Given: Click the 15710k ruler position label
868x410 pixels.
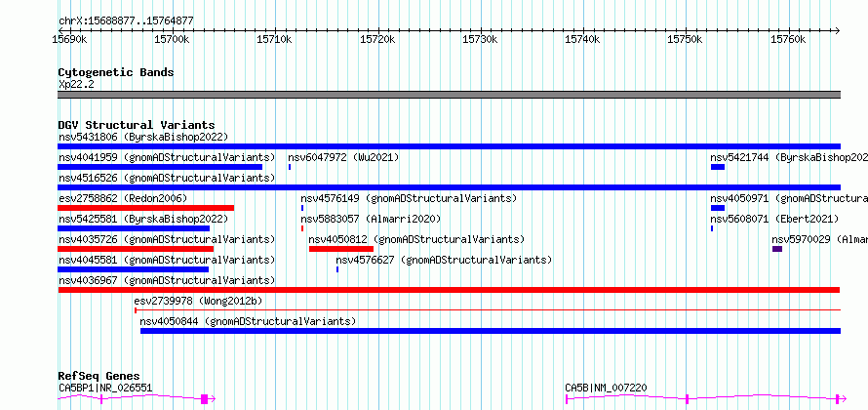Looking at the screenshot, I should coord(275,39).
